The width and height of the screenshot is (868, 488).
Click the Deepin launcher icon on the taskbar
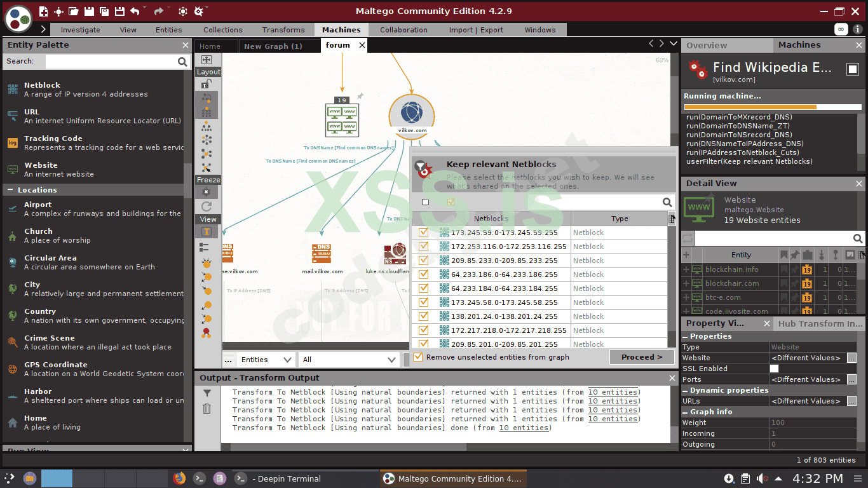coord(10,478)
